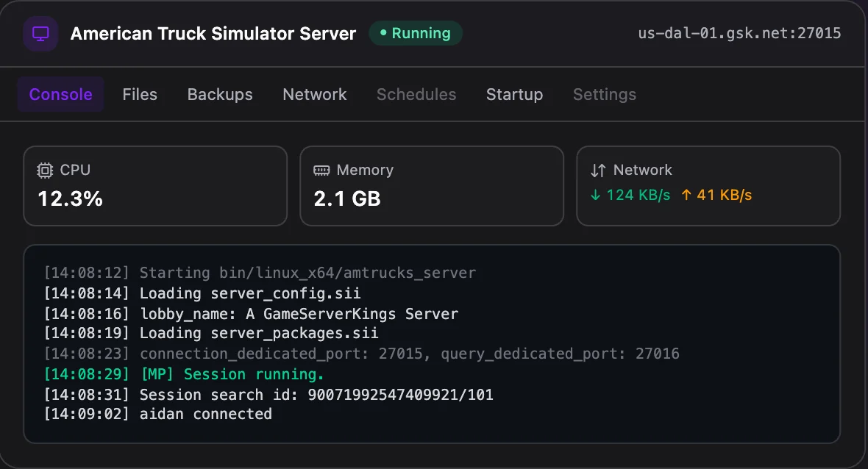Go to the Network tab
868x469 pixels.
pos(314,95)
